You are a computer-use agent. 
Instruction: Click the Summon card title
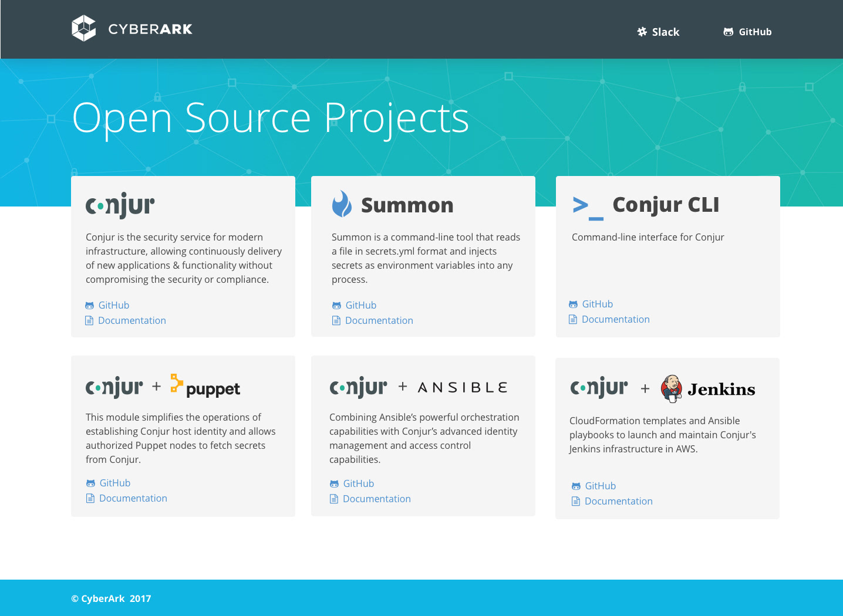pos(407,205)
